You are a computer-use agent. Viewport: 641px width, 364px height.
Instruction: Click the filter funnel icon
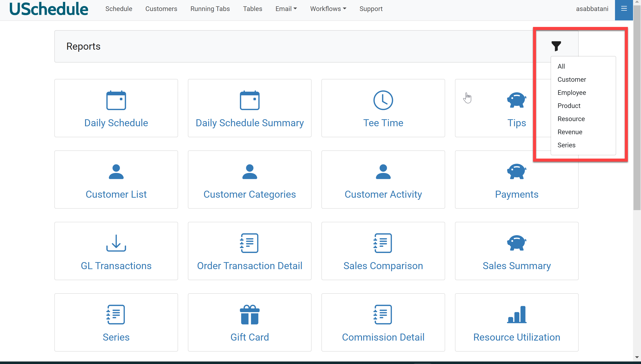click(556, 46)
